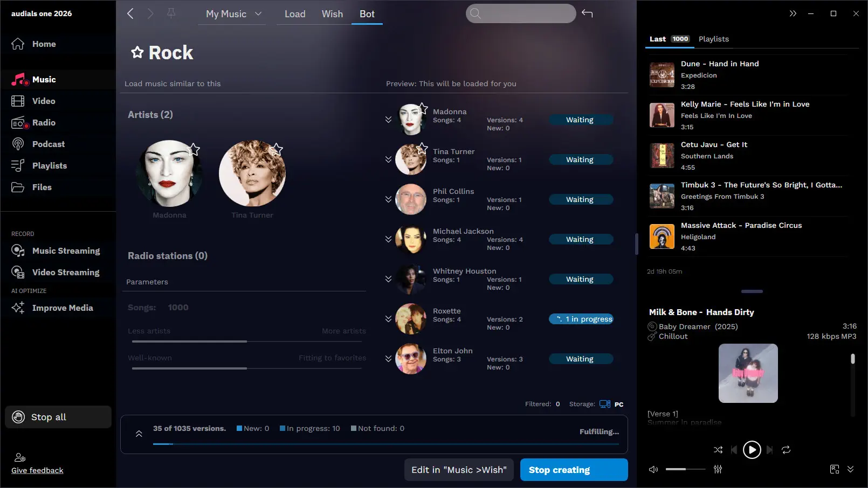
Task: Adjust the Less artists / More artists slider
Action: pyautogui.click(x=247, y=341)
